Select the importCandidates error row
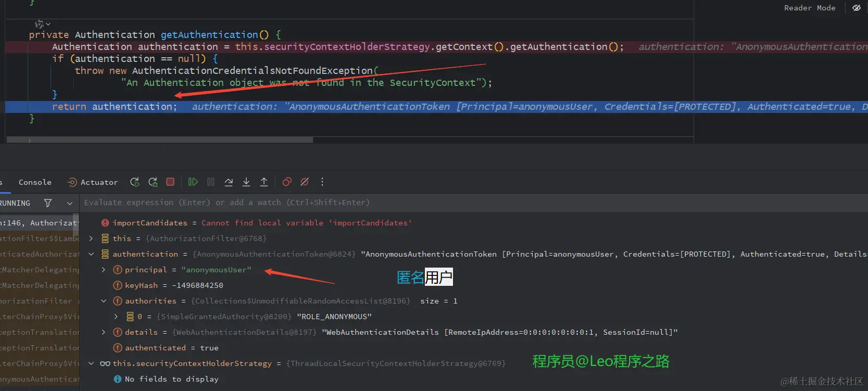 tap(473, 223)
